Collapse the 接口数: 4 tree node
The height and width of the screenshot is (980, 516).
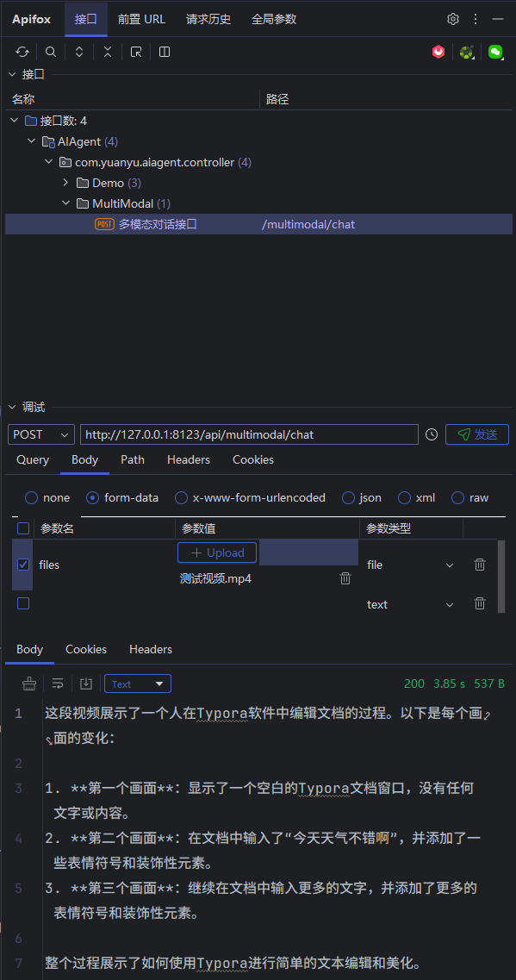15,121
